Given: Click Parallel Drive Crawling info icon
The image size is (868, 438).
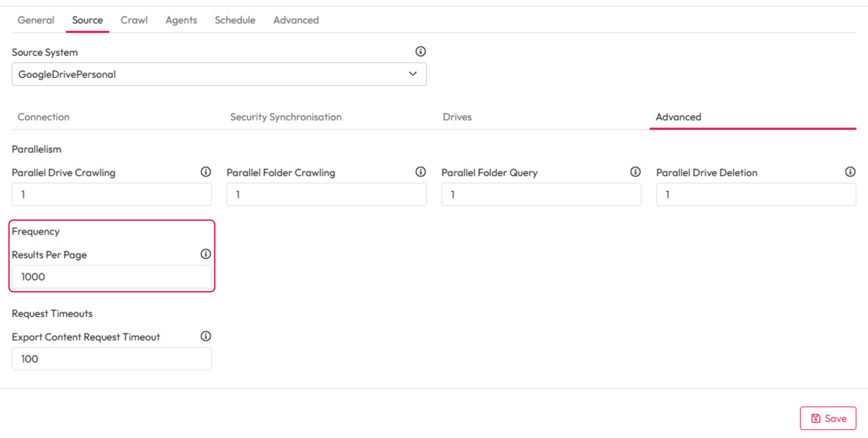Looking at the screenshot, I should pyautogui.click(x=206, y=172).
